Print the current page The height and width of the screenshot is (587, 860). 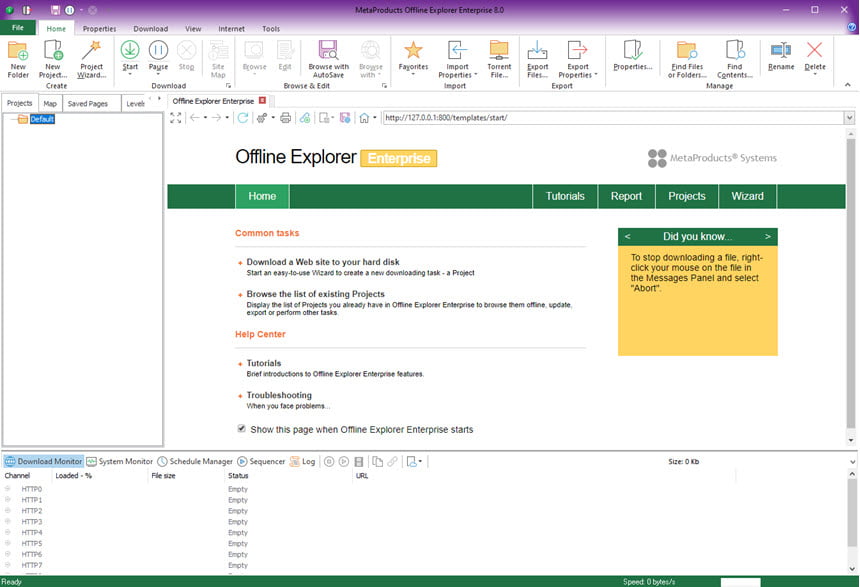tap(285, 118)
